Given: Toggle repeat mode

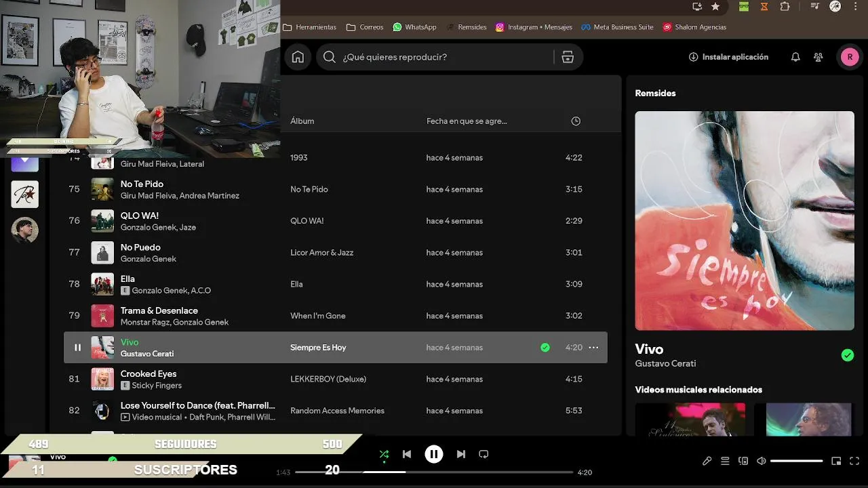Looking at the screenshot, I should (x=484, y=454).
